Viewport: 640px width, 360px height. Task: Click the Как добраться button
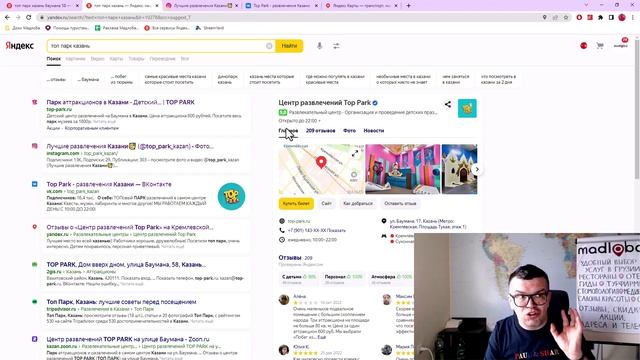(x=358, y=203)
